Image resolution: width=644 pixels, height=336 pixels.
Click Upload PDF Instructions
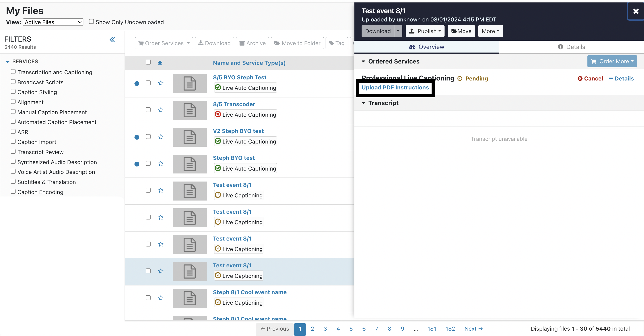tap(395, 87)
